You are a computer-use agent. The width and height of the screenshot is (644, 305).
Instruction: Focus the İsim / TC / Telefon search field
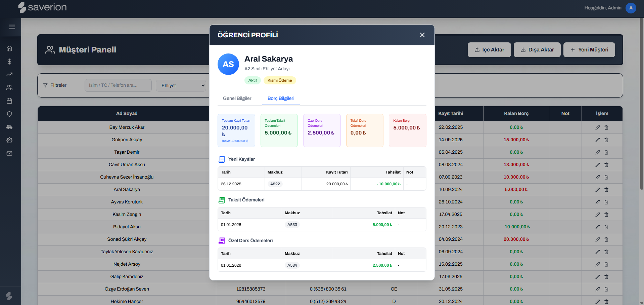coord(118,85)
